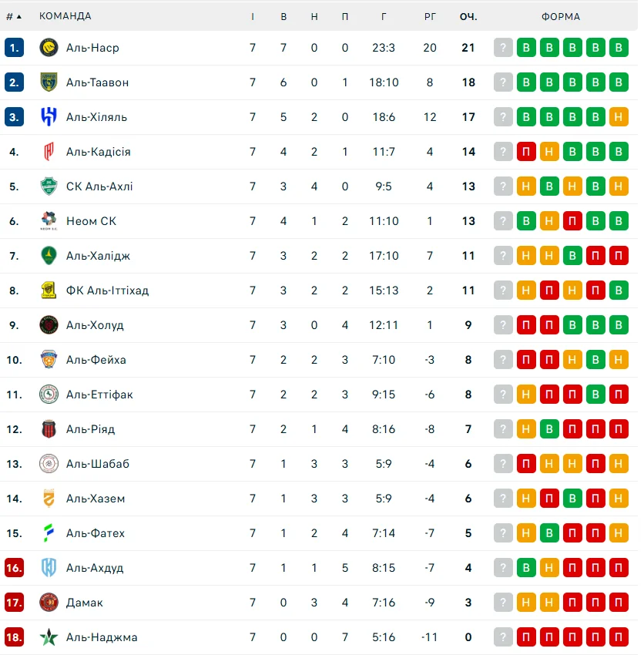
Task: Click the Аль-Кадісія club crest
Action: pos(49,152)
